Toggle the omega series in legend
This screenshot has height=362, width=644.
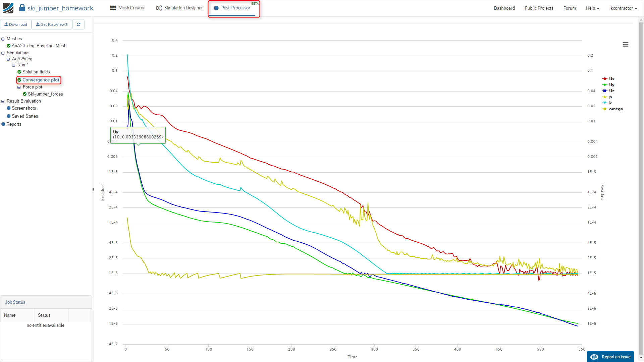click(x=615, y=109)
